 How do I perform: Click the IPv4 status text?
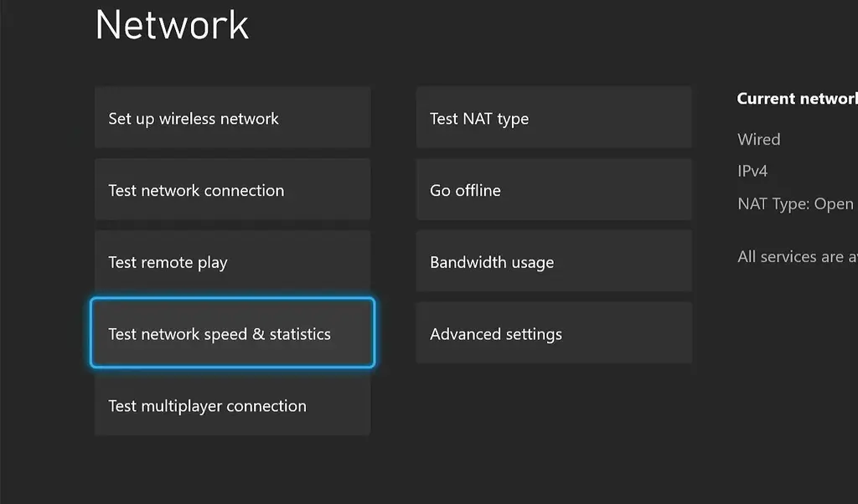752,171
